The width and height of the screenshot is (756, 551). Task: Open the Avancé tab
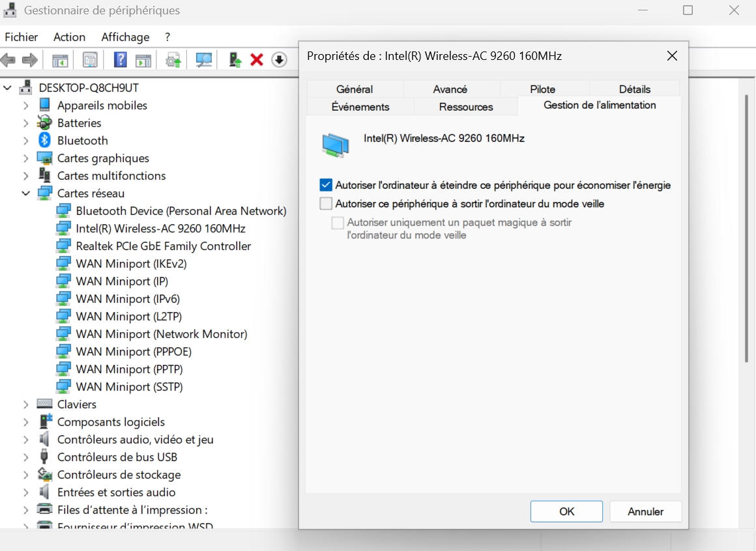450,89
